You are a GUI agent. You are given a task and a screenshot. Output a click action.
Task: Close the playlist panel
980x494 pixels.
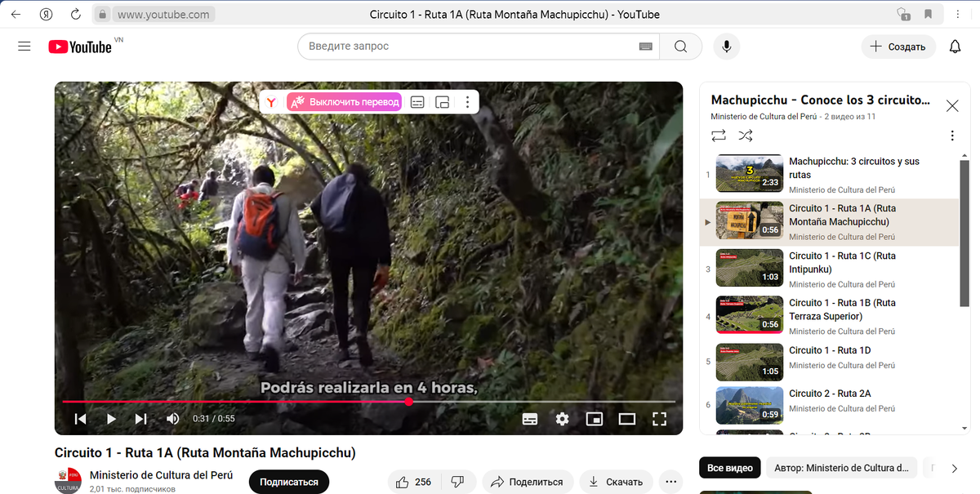pos(952,105)
